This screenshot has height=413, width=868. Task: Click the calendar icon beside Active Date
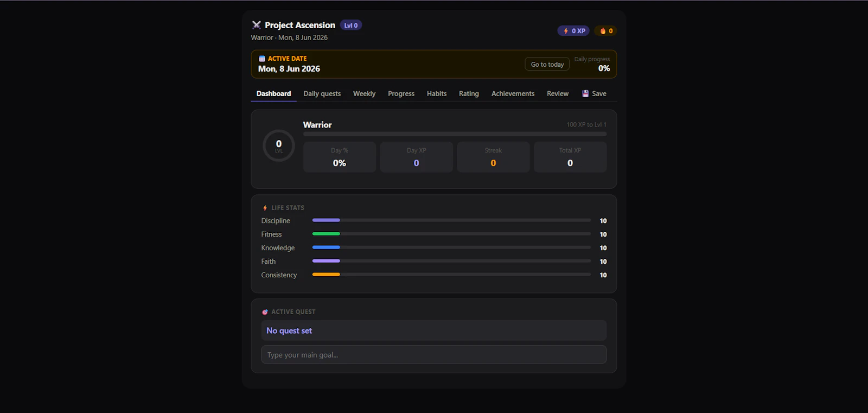tap(262, 59)
